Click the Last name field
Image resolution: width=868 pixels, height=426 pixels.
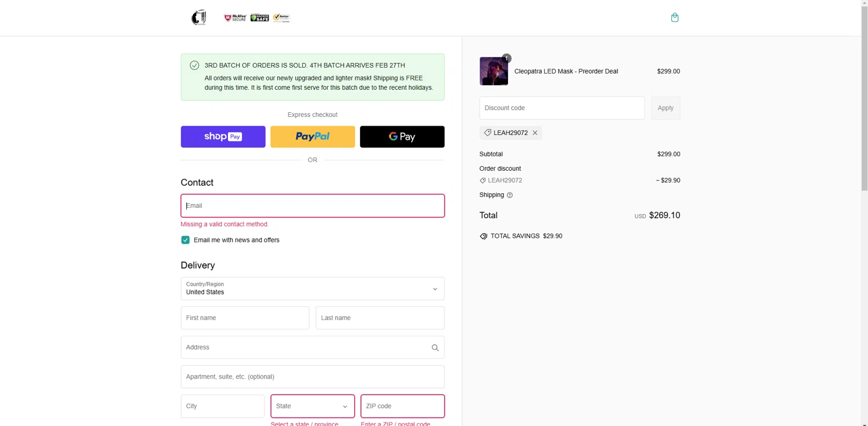pyautogui.click(x=380, y=318)
